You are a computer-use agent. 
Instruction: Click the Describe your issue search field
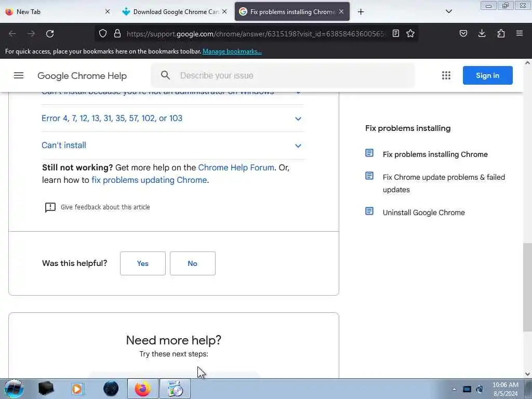point(283,75)
